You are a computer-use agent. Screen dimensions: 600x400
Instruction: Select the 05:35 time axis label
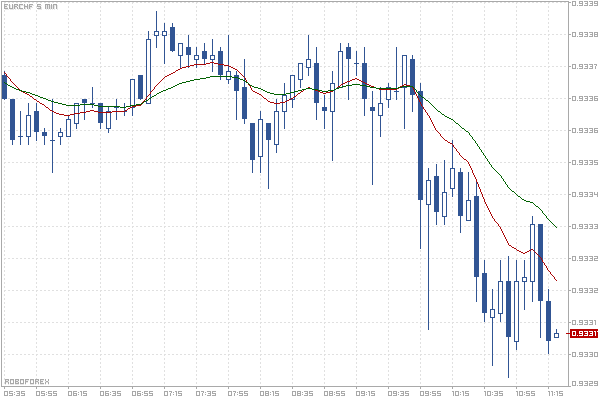[15, 393]
